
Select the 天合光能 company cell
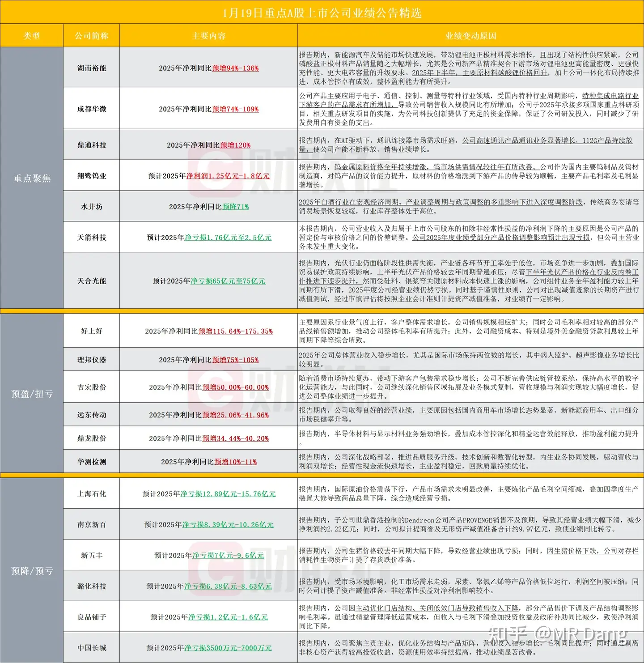coord(91,281)
